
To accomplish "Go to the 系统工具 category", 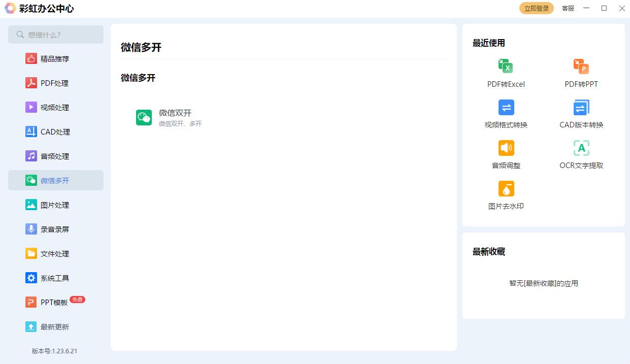I will [55, 278].
